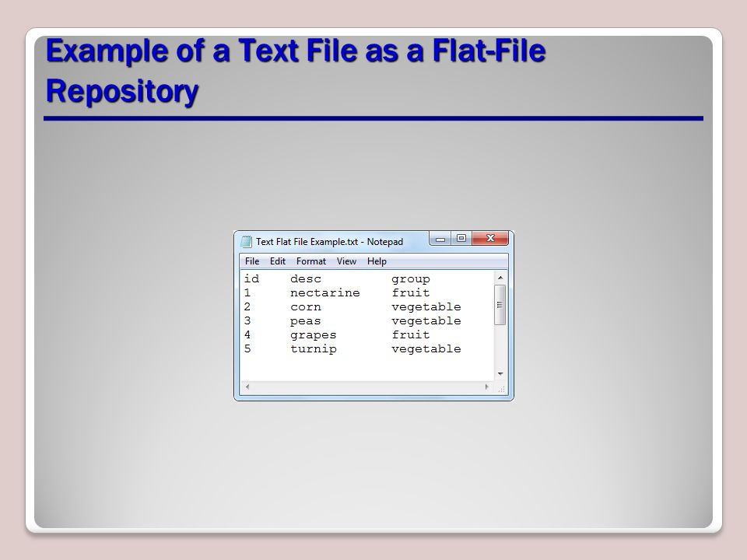
Task: Click the Notepad title 'Text Flat File Example.txt'
Action: 307,241
